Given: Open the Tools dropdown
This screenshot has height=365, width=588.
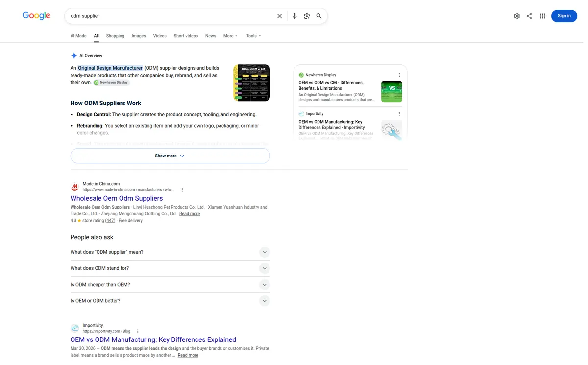Looking at the screenshot, I should coord(253,36).
